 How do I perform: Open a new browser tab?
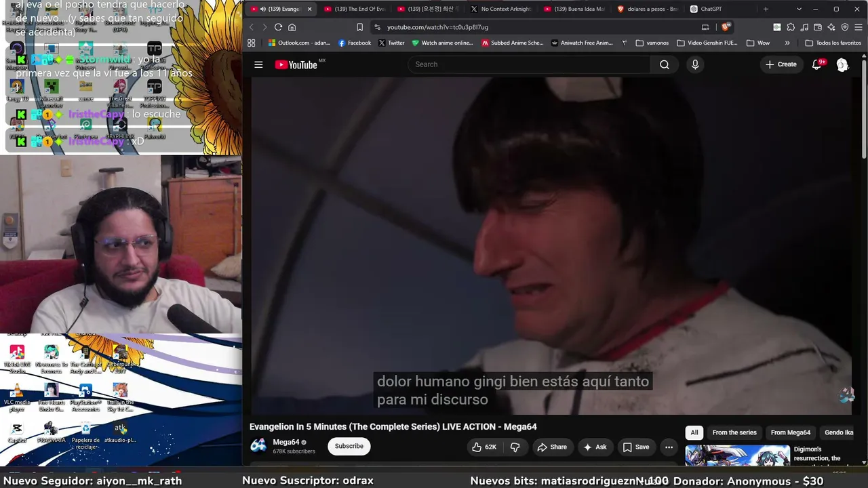[766, 9]
